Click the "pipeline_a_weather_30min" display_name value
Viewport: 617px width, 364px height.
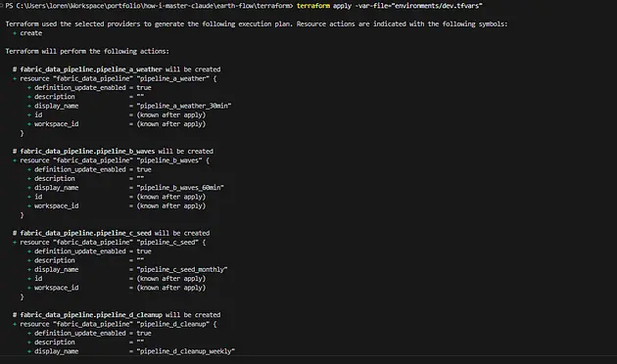click(x=184, y=106)
